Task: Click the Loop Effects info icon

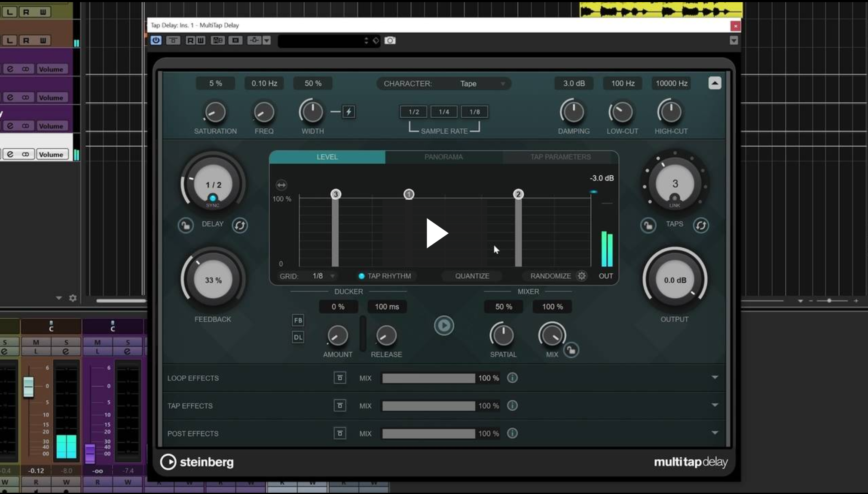Action: tap(512, 378)
